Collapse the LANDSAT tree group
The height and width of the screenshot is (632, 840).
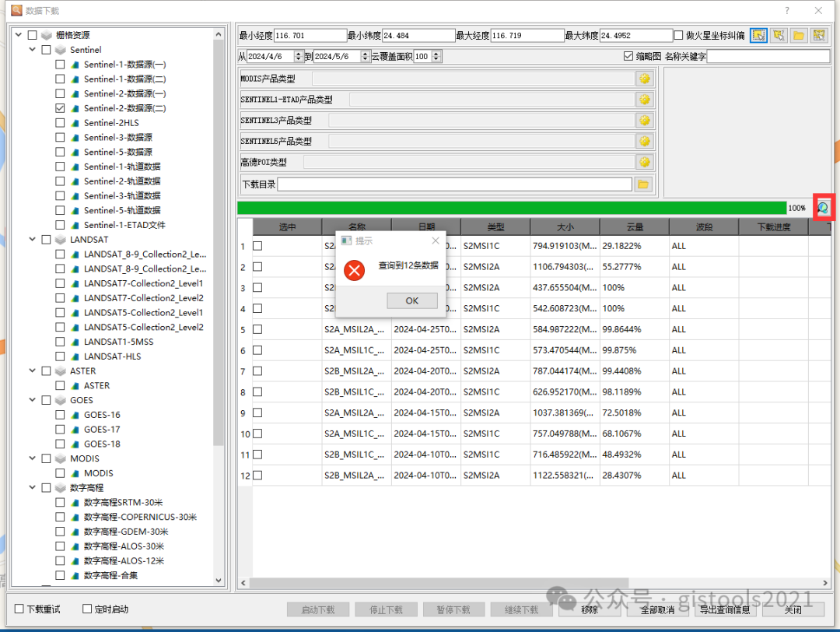[x=33, y=239]
